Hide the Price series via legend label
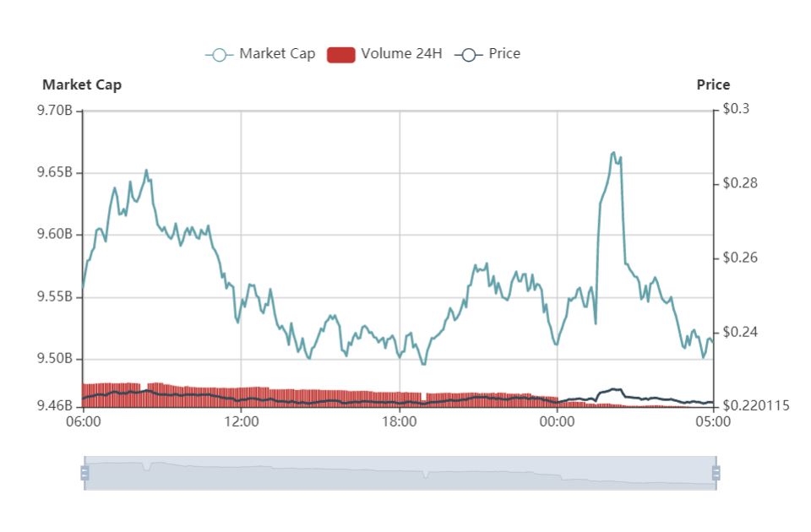This screenshot has width=811, height=532. (x=504, y=54)
